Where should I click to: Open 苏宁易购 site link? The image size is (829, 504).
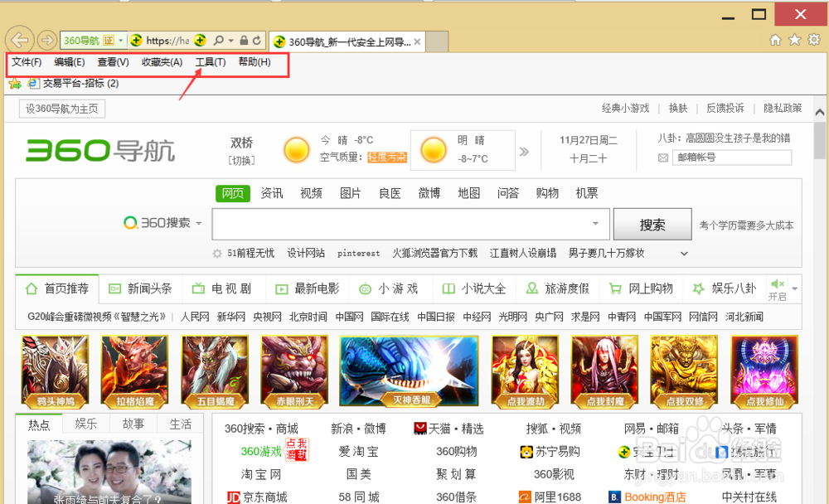point(550,452)
